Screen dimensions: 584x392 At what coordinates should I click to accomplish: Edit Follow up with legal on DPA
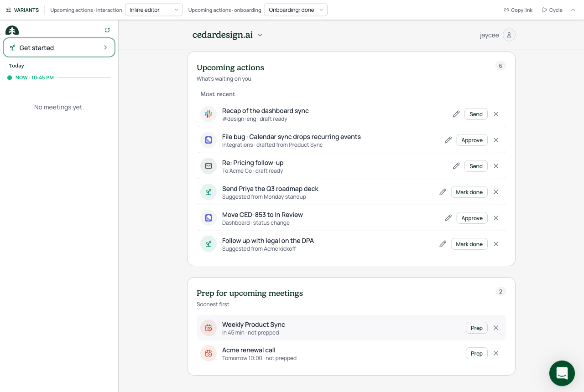(x=443, y=244)
